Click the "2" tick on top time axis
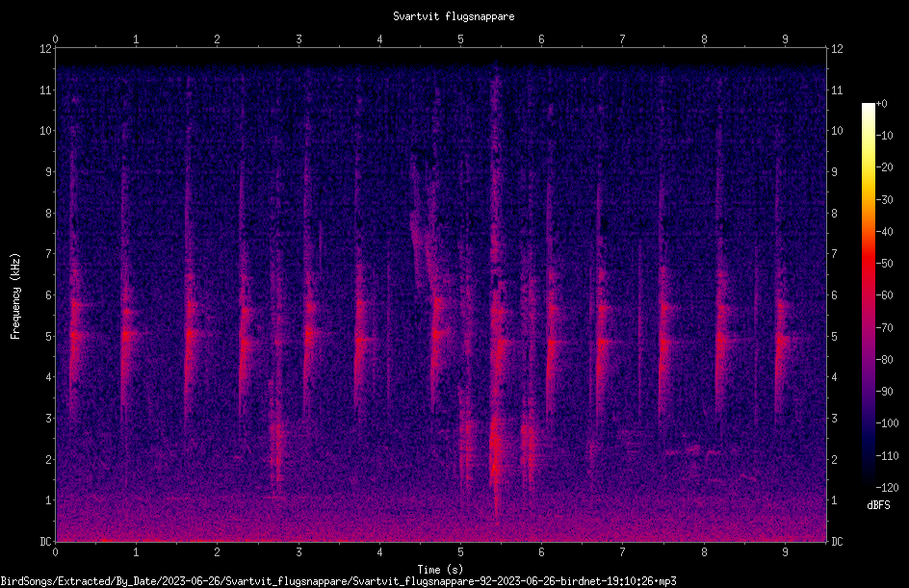This screenshot has width=909, height=588. (x=218, y=39)
